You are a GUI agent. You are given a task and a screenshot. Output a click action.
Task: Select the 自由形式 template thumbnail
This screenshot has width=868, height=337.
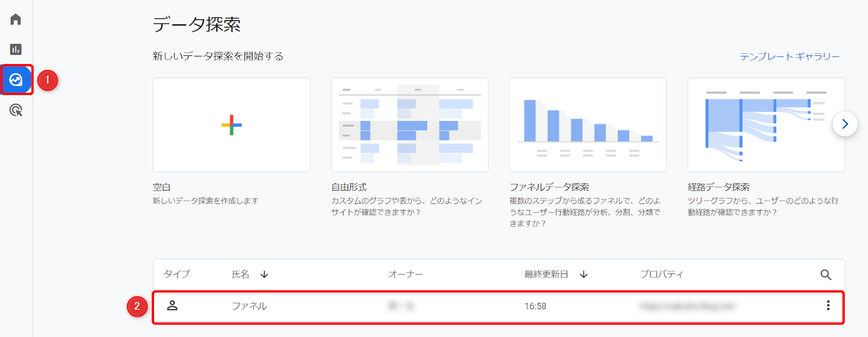pos(410,125)
